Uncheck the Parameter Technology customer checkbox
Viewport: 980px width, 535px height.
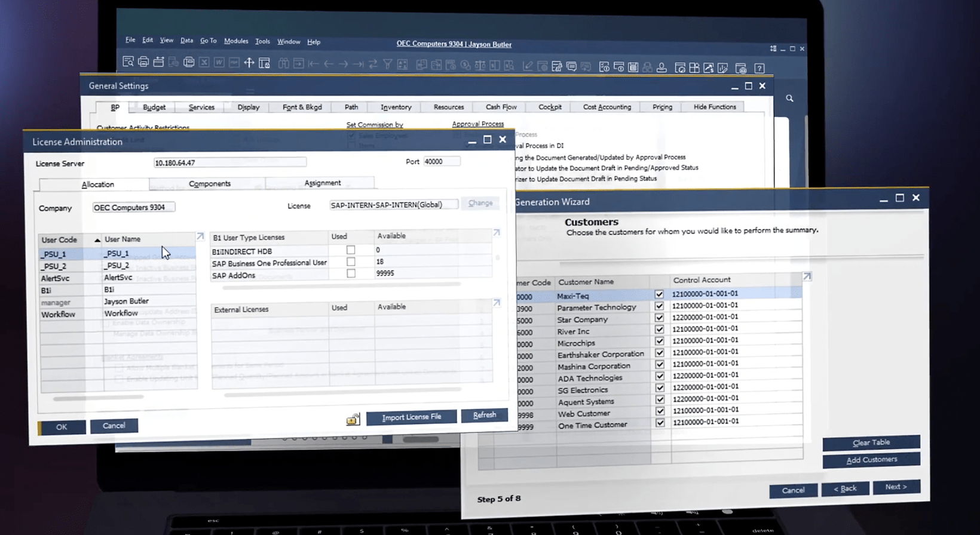coord(659,306)
